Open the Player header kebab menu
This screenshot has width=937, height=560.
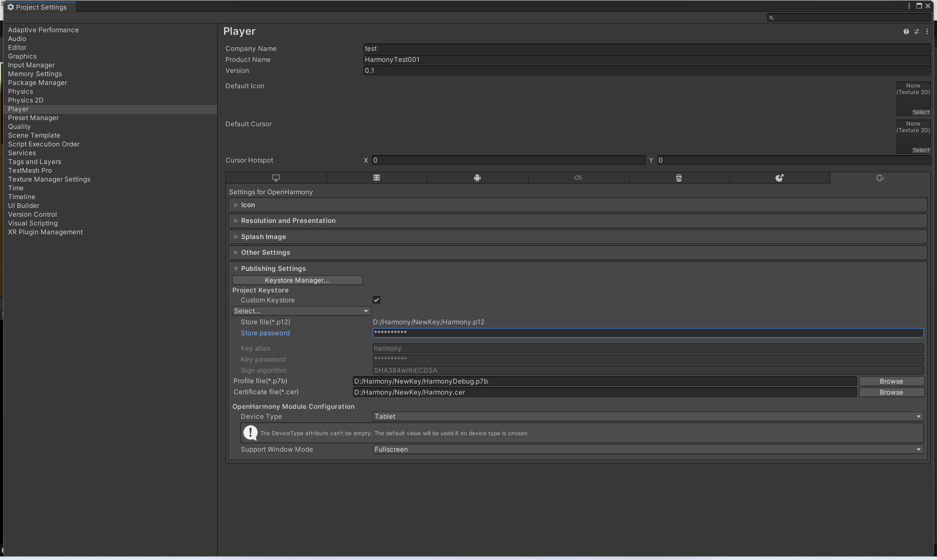[x=927, y=32]
